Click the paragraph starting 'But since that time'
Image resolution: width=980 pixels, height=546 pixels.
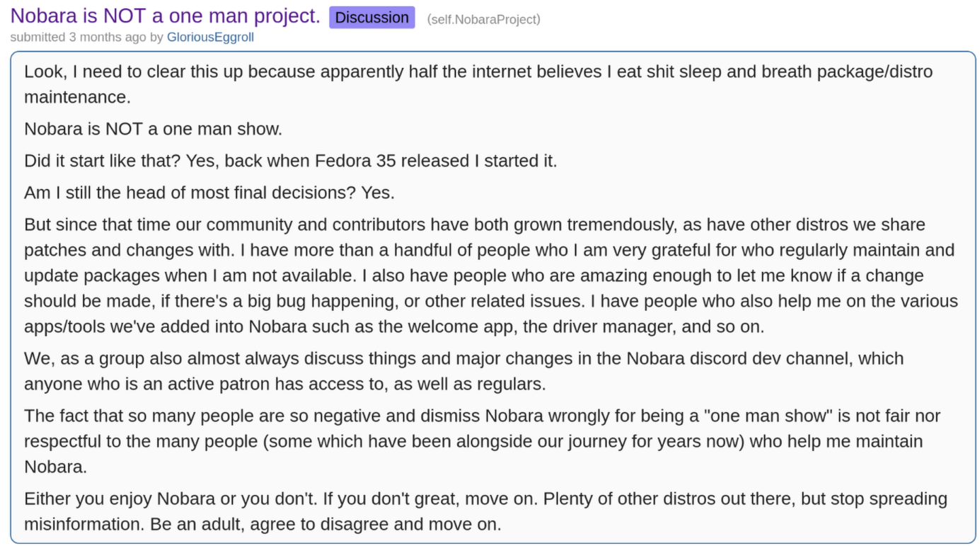coord(491,275)
